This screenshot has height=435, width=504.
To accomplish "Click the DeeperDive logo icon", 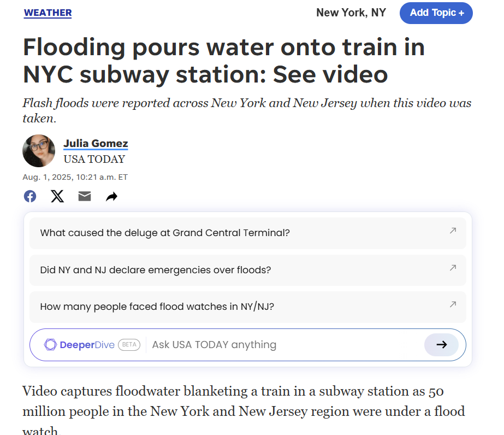I will [50, 345].
